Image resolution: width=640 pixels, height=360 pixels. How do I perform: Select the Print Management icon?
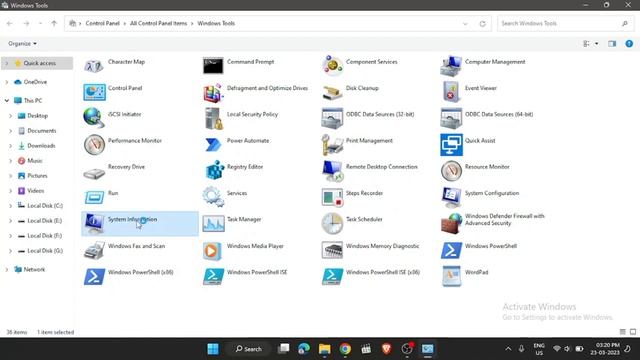pyautogui.click(x=332, y=144)
